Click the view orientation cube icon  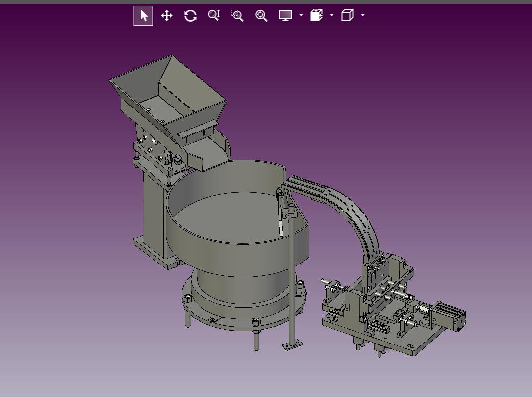347,15
